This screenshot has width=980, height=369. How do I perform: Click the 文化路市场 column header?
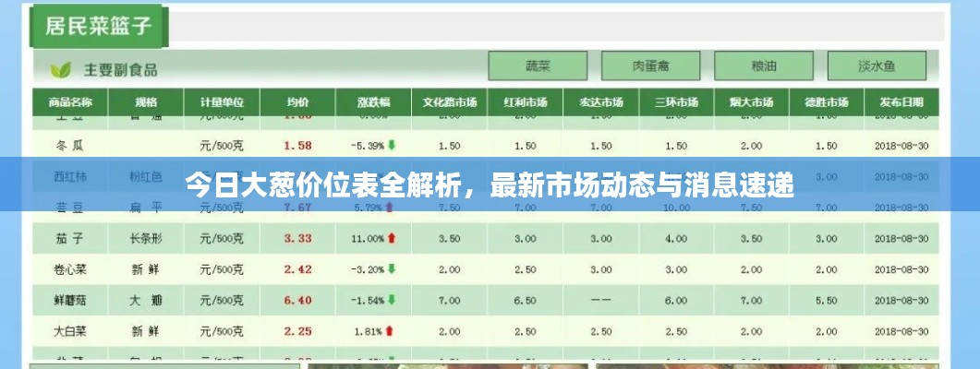[x=450, y=102]
